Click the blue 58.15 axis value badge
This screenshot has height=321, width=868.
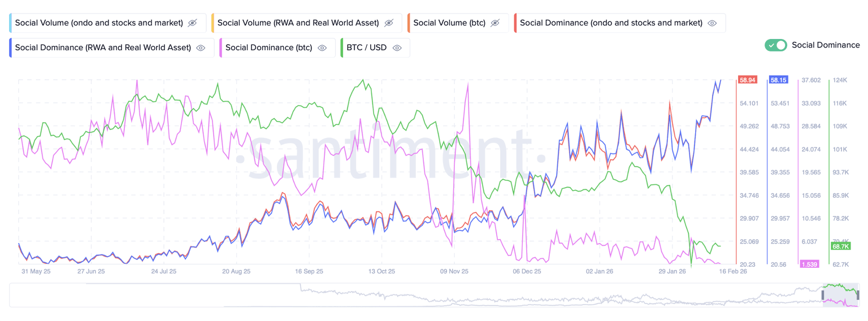point(778,80)
